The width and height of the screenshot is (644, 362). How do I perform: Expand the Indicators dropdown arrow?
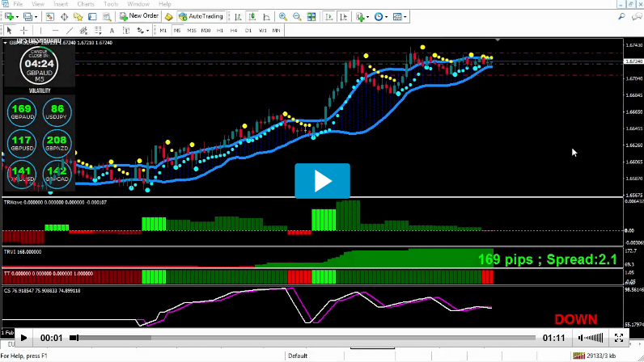pyautogui.click(x=367, y=17)
